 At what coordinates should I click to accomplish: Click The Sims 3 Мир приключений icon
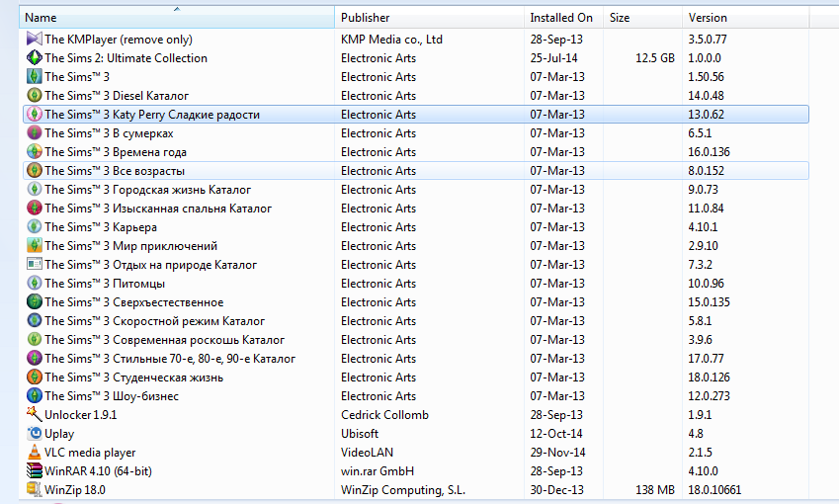(x=35, y=245)
